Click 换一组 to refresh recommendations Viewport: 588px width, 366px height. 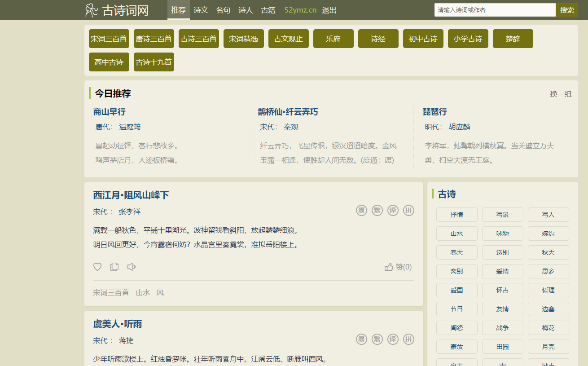point(561,94)
